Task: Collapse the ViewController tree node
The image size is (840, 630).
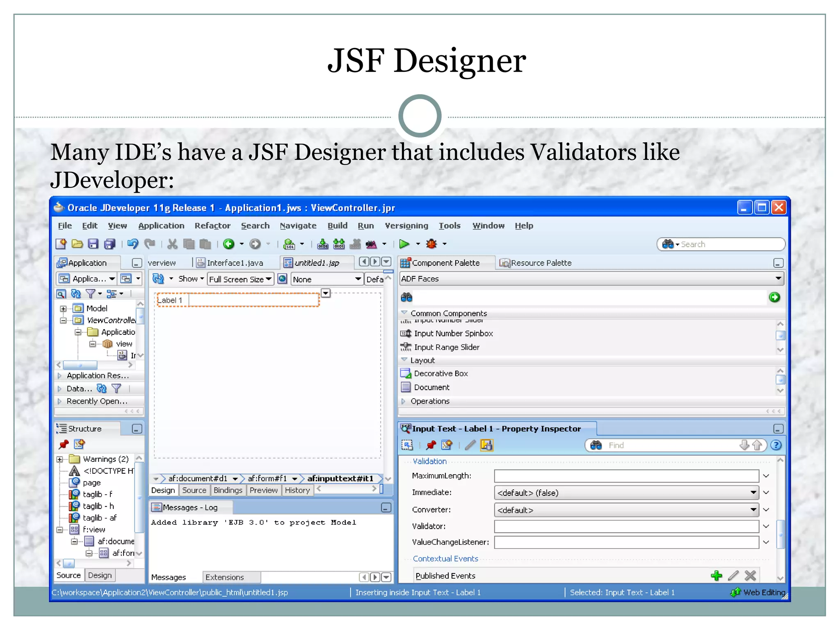Action: [63, 320]
